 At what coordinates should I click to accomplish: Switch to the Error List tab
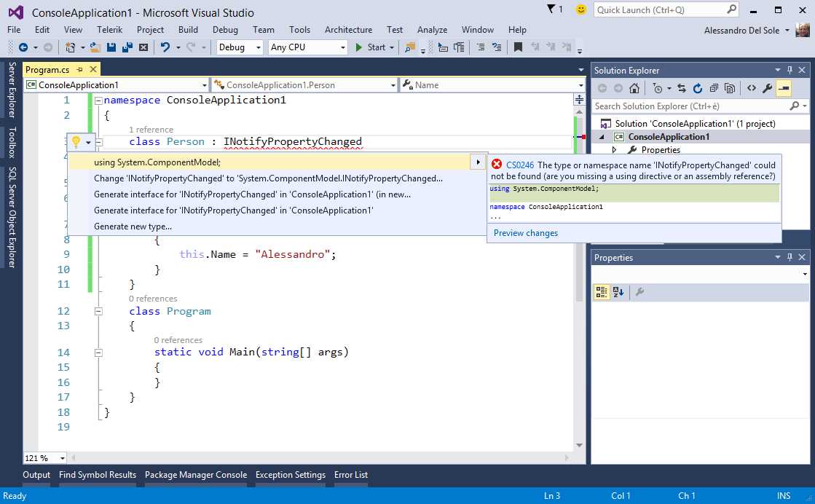point(350,474)
